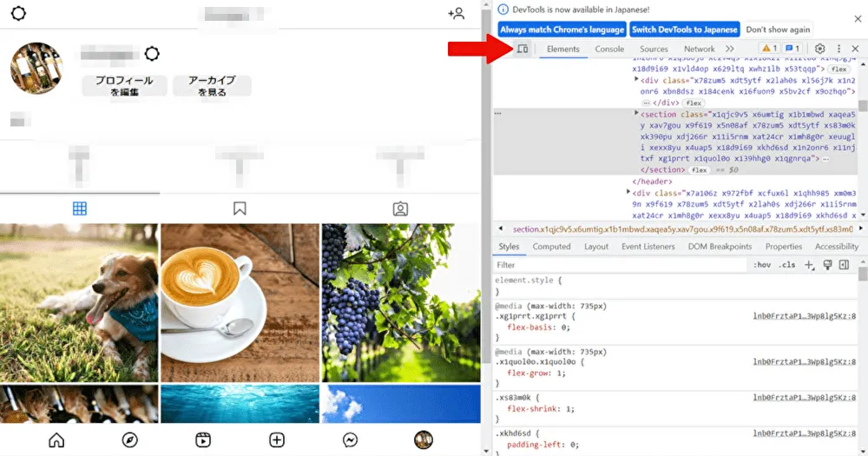Click the flex-grow: 1 declaration

[536, 373]
